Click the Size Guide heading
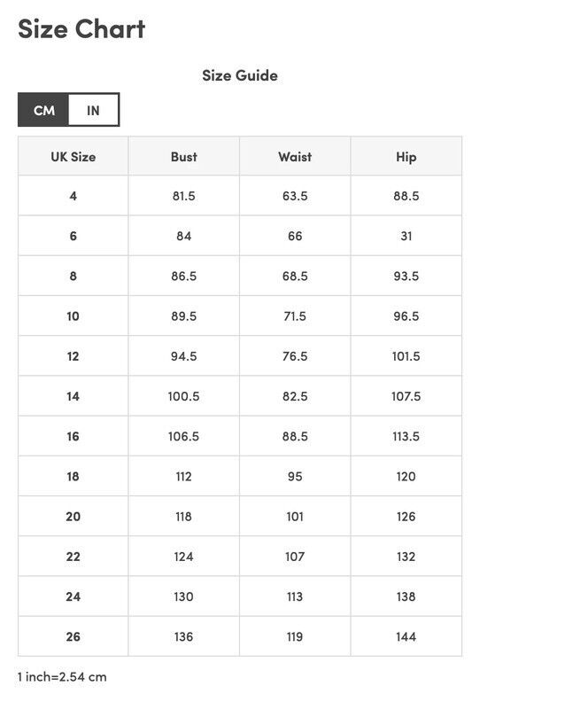 pos(239,75)
